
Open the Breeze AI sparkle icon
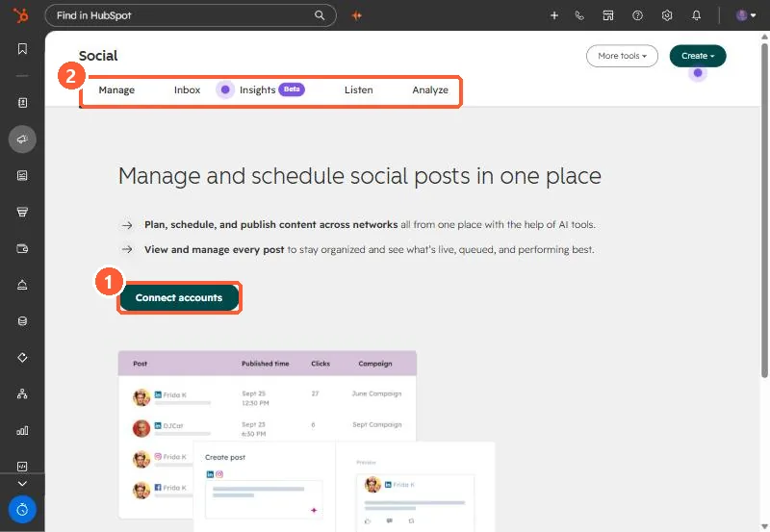pyautogui.click(x=357, y=15)
